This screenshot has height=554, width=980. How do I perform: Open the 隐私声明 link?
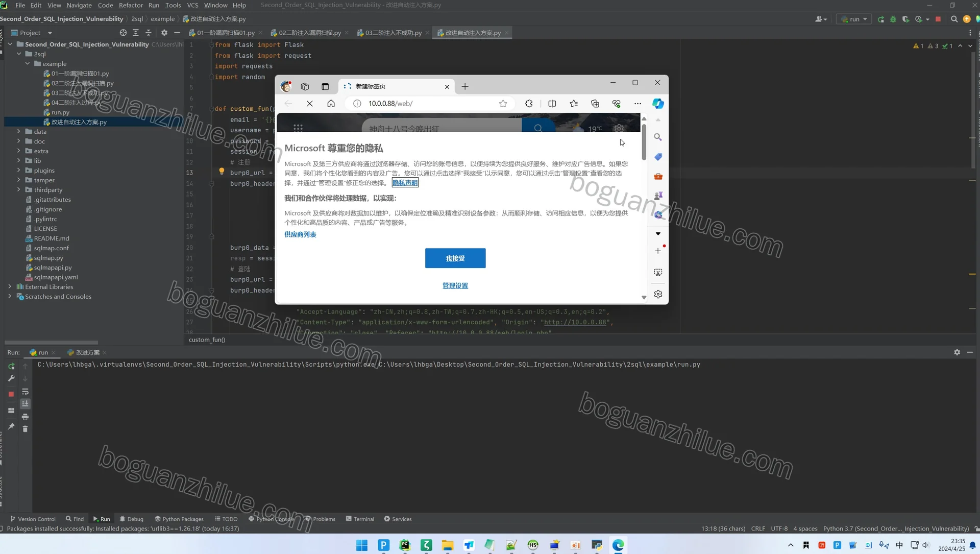(405, 183)
